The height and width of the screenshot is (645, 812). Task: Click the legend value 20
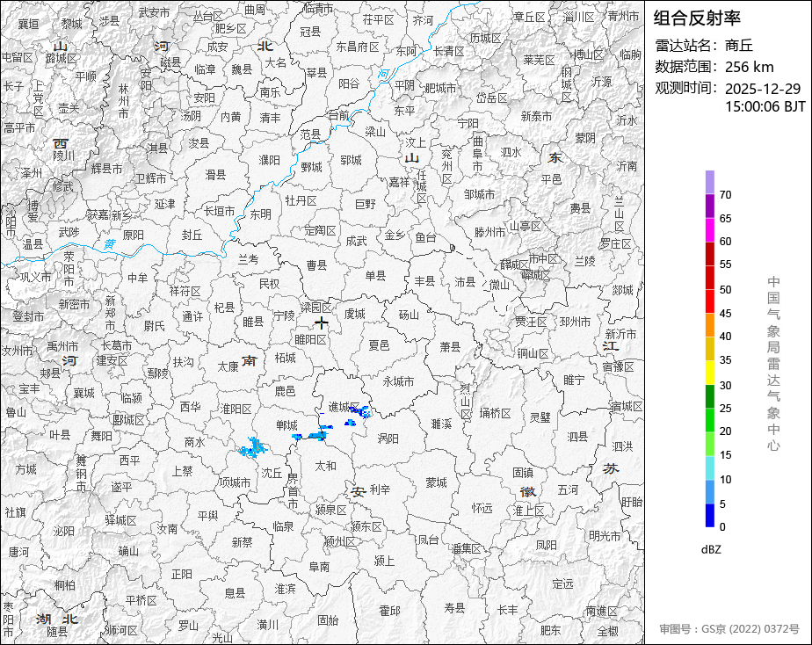tap(726, 431)
